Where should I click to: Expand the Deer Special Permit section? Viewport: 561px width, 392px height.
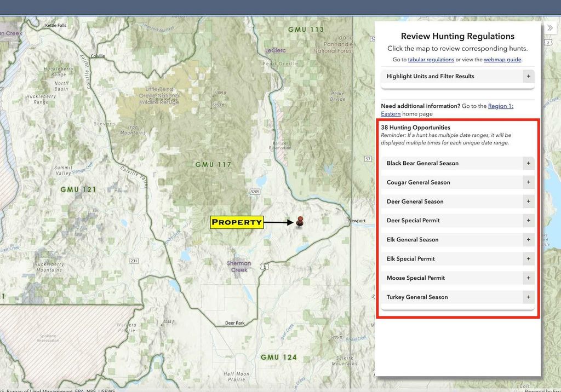tap(413, 221)
